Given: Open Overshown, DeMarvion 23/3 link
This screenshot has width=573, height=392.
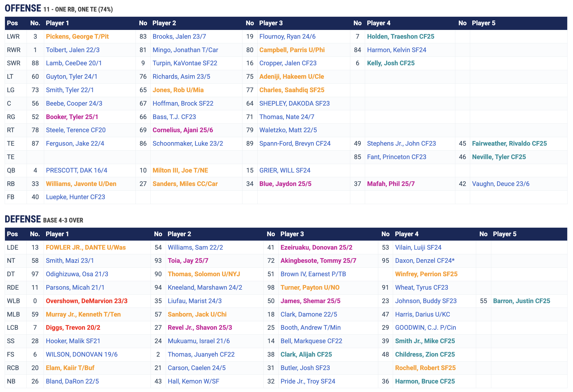Looking at the screenshot, I should point(87,301).
